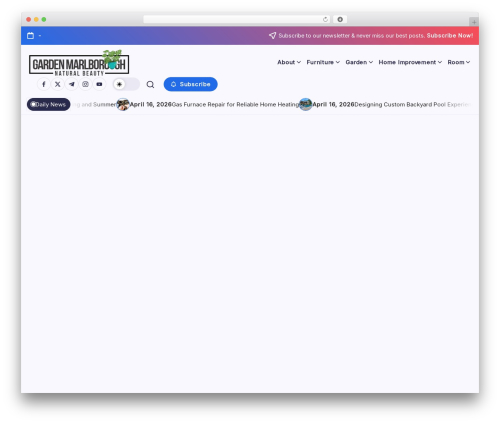This screenshot has height=423, width=500.
Task: Click the browser reload icon
Action: click(x=325, y=20)
